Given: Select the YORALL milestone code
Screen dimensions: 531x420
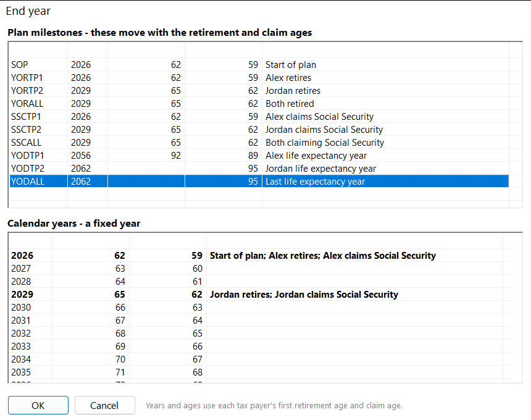Looking at the screenshot, I should click(27, 103).
